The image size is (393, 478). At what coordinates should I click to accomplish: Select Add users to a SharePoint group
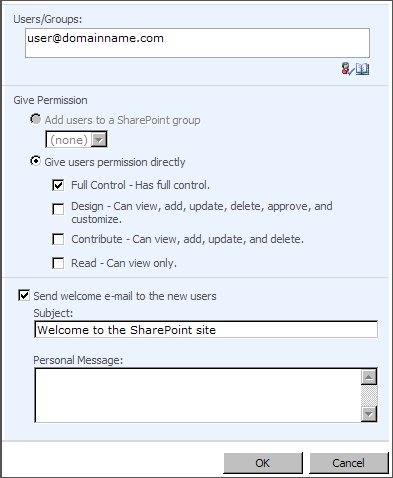pyautogui.click(x=35, y=119)
